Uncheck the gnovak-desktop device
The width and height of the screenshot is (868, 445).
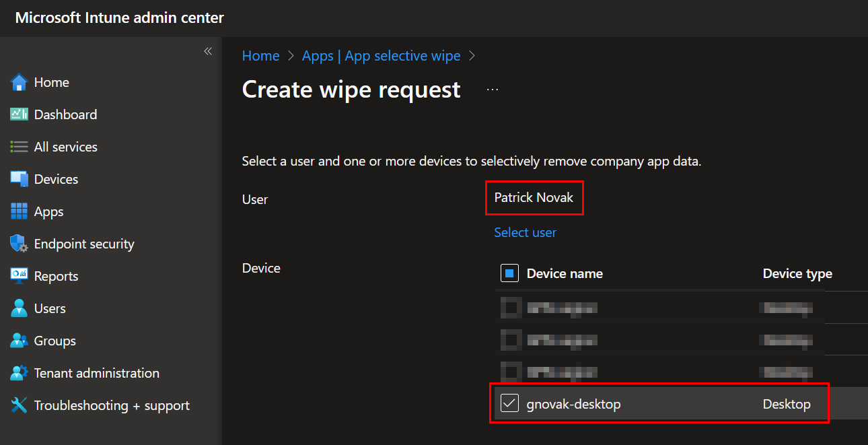click(x=509, y=403)
